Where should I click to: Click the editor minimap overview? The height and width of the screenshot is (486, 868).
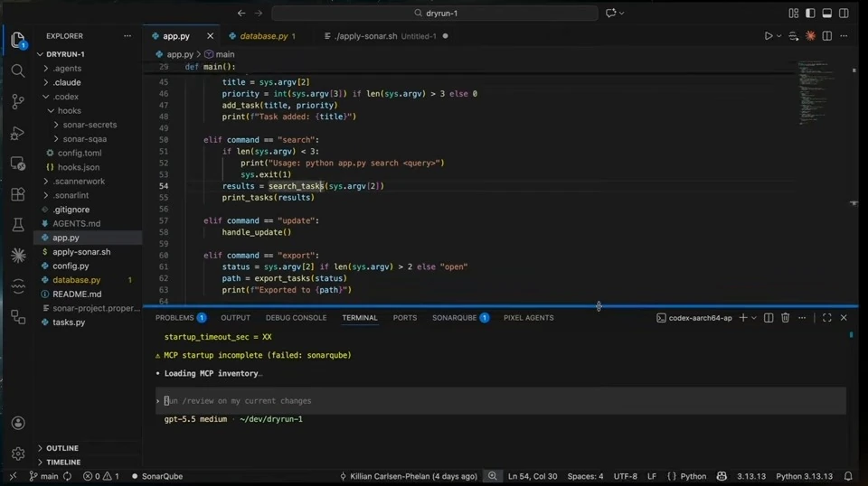point(817,94)
